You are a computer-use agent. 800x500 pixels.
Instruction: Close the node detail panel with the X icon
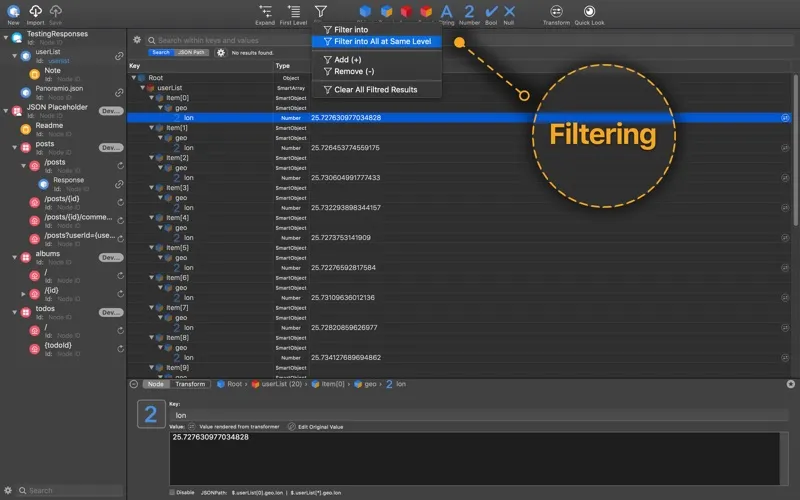(x=790, y=384)
